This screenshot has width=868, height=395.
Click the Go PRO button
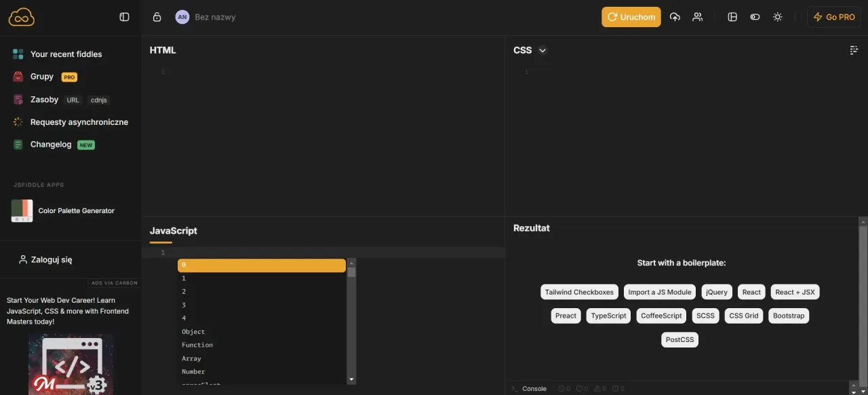[x=833, y=16]
